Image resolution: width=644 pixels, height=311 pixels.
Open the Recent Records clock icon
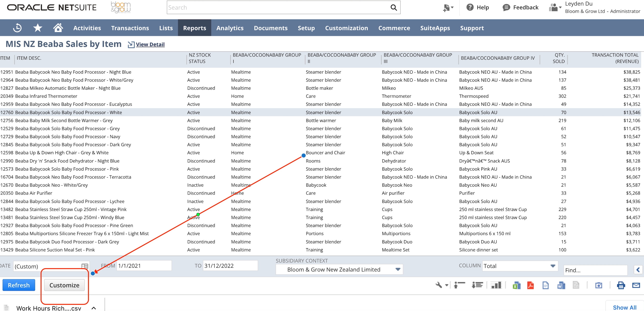[17, 28]
